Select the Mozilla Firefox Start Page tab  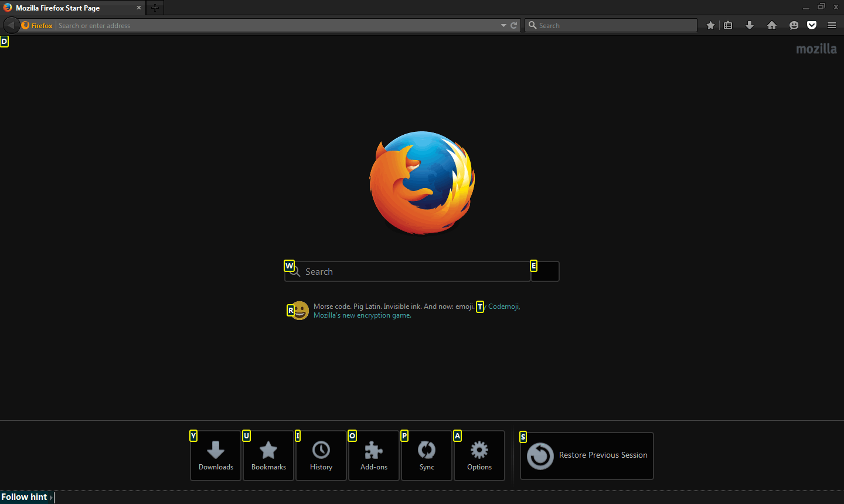click(x=73, y=8)
